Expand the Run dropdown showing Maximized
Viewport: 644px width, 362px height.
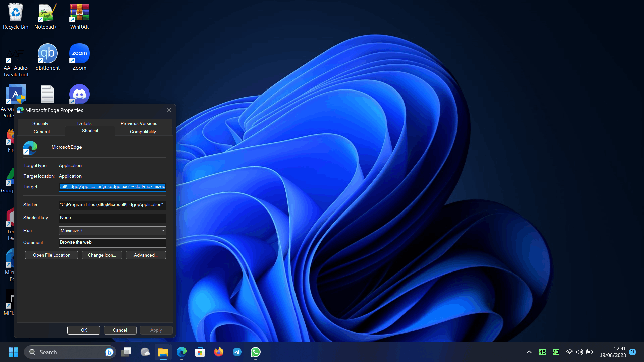point(112,231)
